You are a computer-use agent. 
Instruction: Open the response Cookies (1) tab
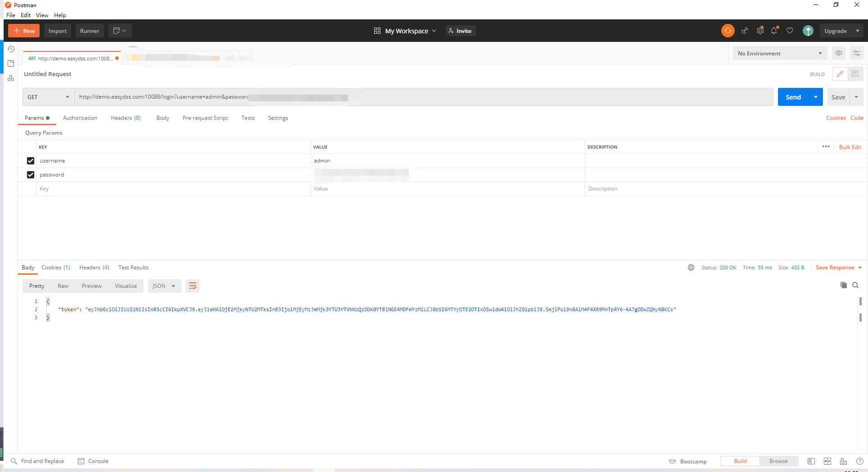56,268
